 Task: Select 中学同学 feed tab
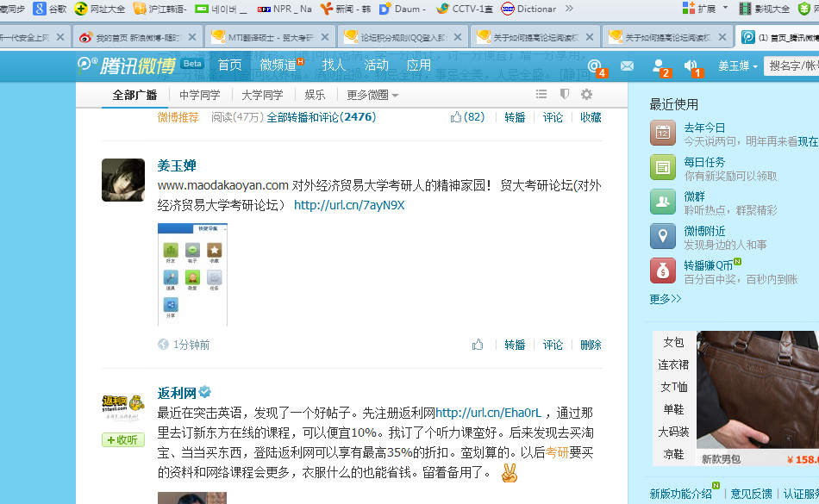click(199, 95)
